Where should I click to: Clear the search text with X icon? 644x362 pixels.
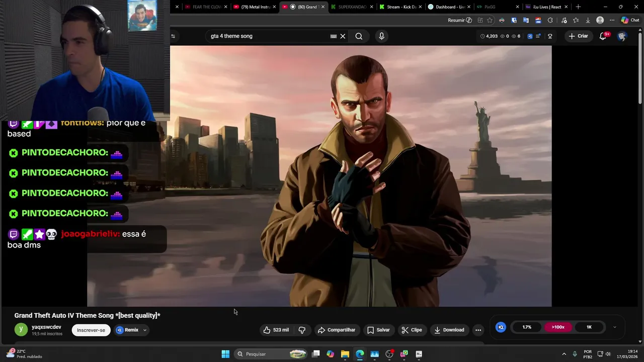click(x=343, y=36)
